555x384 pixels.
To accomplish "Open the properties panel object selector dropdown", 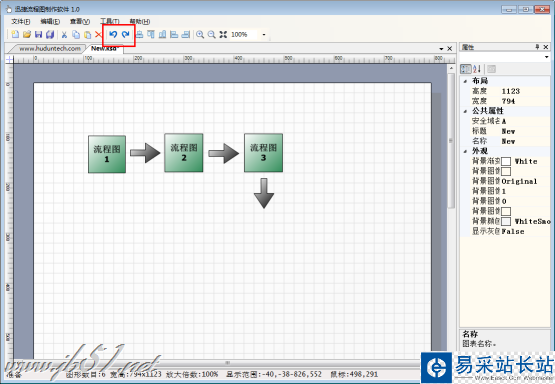I will point(547,57).
